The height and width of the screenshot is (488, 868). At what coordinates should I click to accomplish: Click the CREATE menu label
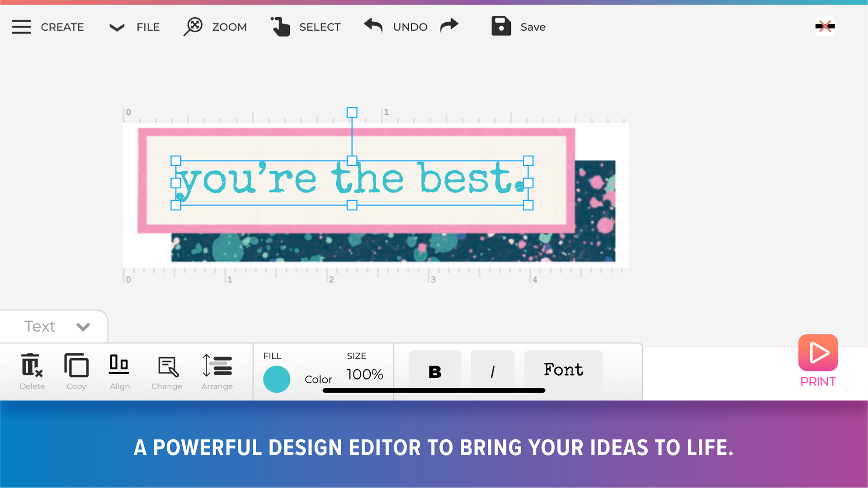coord(62,27)
